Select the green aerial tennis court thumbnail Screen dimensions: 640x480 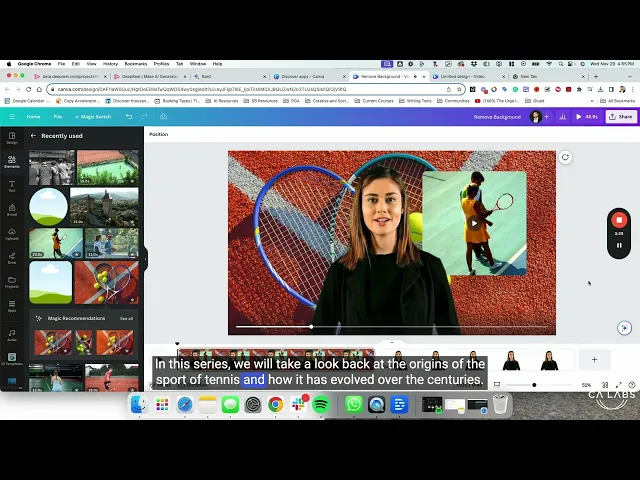point(108,167)
